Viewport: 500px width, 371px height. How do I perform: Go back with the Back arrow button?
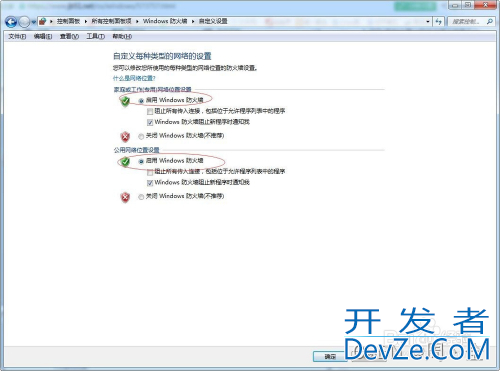point(11,22)
